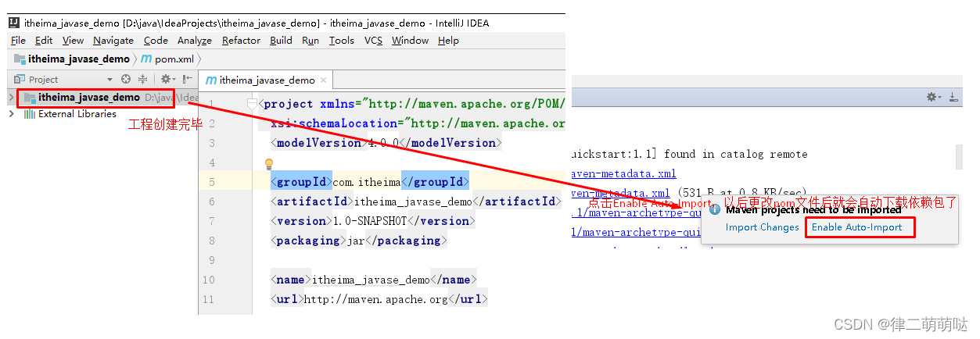Click info icon in Maven notification popup
The image size is (980, 339).
coord(714,210)
